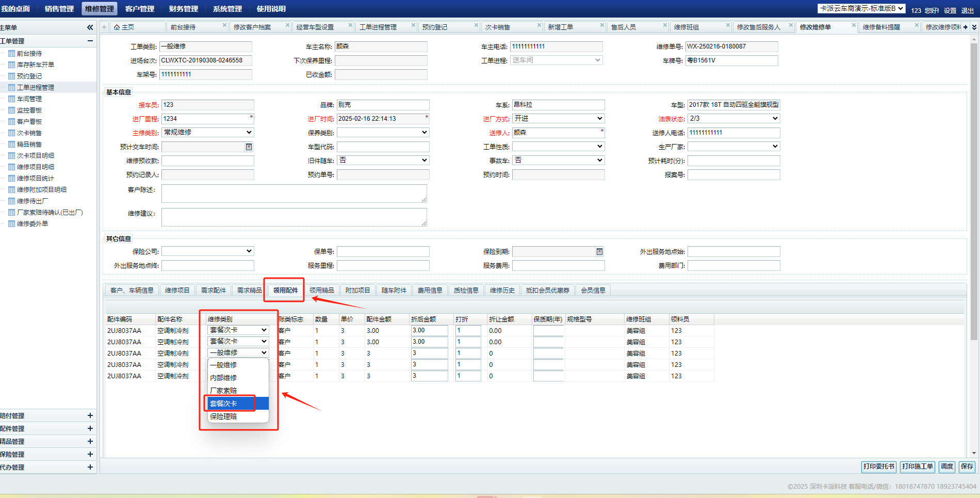Select 维修待出厂 in the sidebar
This screenshot has width=980, height=498.
coord(32,201)
